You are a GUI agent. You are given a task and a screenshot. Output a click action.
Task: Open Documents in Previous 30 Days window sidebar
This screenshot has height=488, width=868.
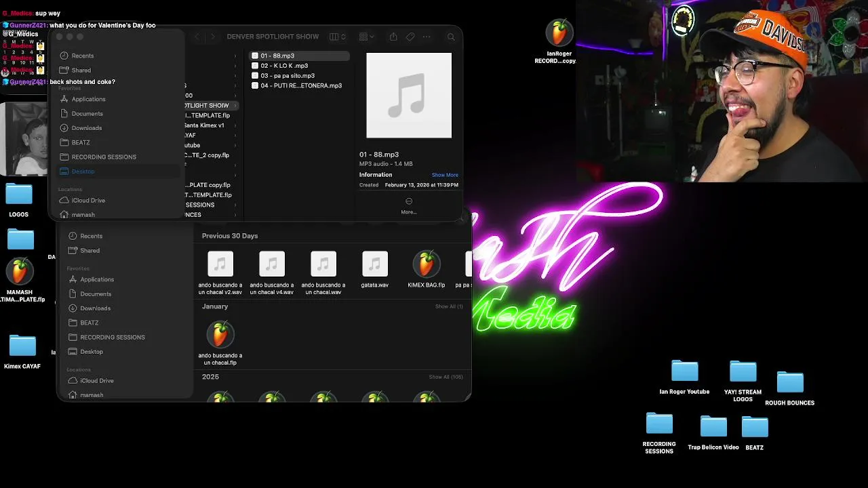point(90,293)
